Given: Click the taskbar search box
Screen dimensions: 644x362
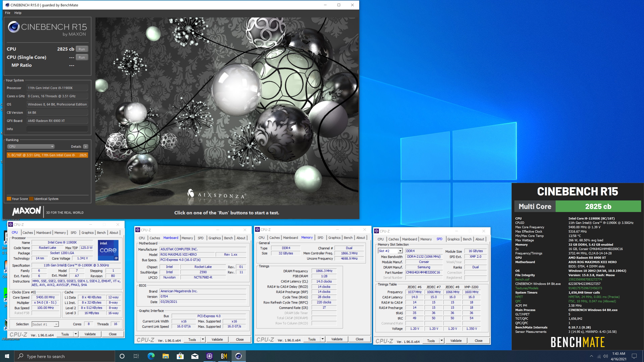Looking at the screenshot, I should 65,356.
